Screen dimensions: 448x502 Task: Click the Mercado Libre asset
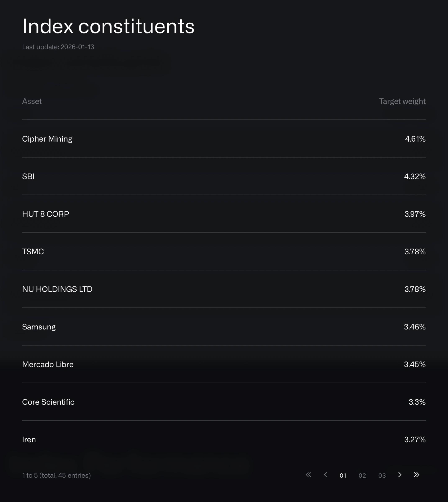click(x=48, y=364)
